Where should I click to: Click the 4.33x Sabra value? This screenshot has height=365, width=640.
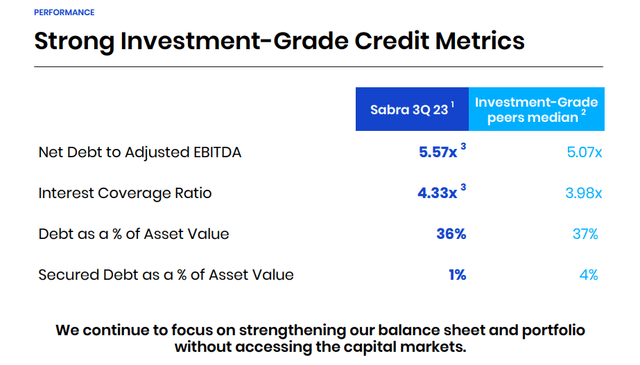(437, 193)
